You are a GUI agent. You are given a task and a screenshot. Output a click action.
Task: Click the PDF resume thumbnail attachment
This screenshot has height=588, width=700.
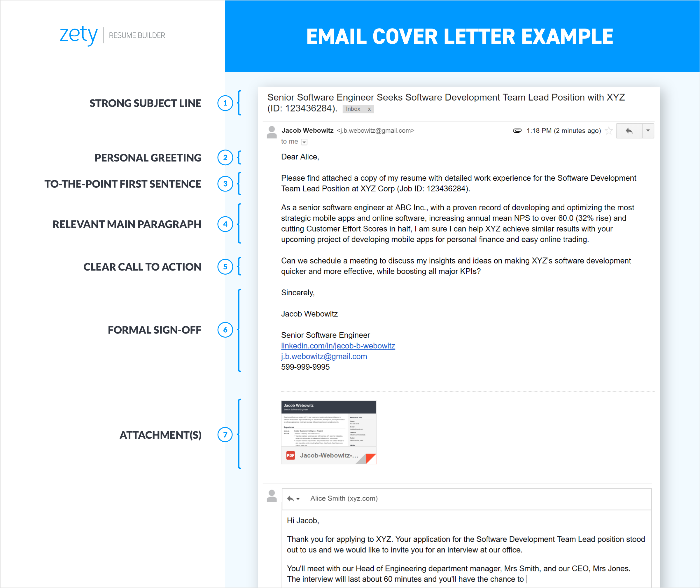[328, 434]
